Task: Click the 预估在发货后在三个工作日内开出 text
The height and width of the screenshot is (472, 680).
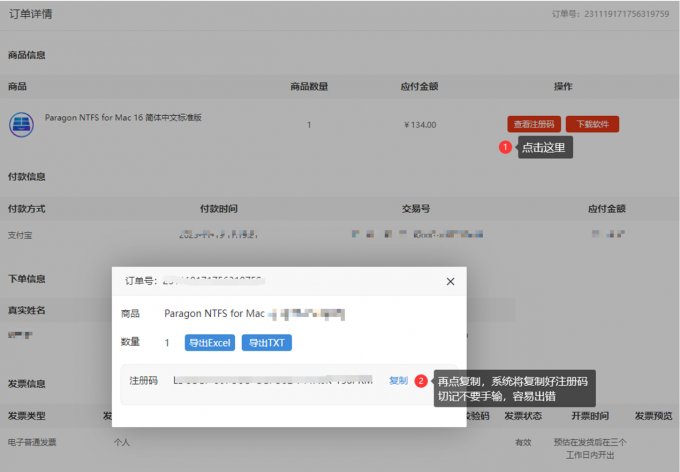Action: pyautogui.click(x=590, y=448)
